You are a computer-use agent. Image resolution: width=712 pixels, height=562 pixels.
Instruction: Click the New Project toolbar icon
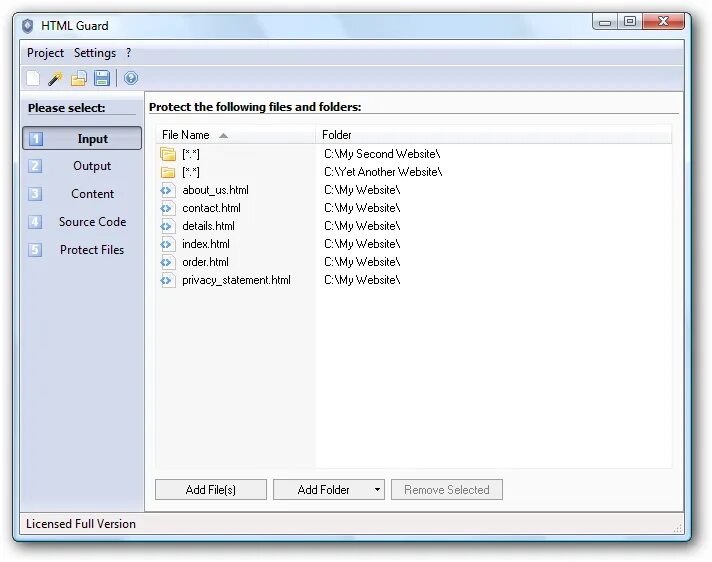pos(33,78)
